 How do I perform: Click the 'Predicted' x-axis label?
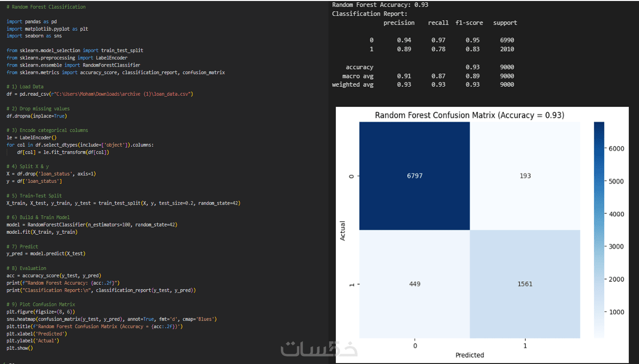pyautogui.click(x=469, y=355)
